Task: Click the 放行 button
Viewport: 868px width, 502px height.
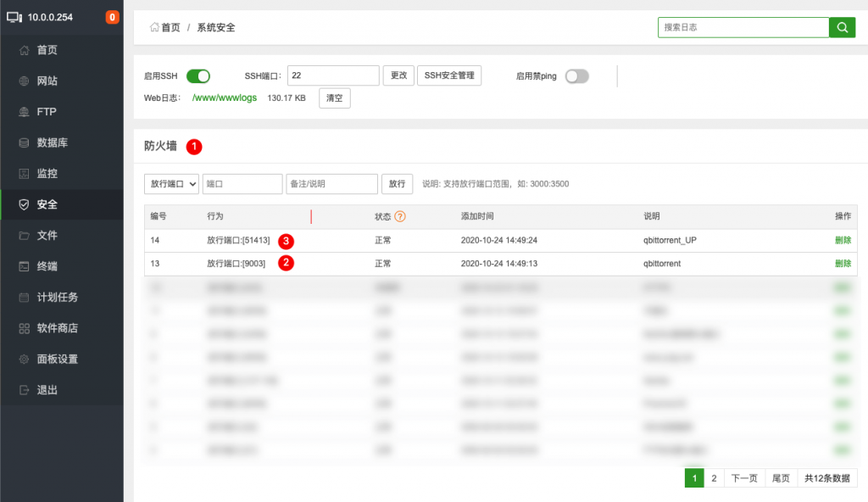Action: [x=397, y=184]
